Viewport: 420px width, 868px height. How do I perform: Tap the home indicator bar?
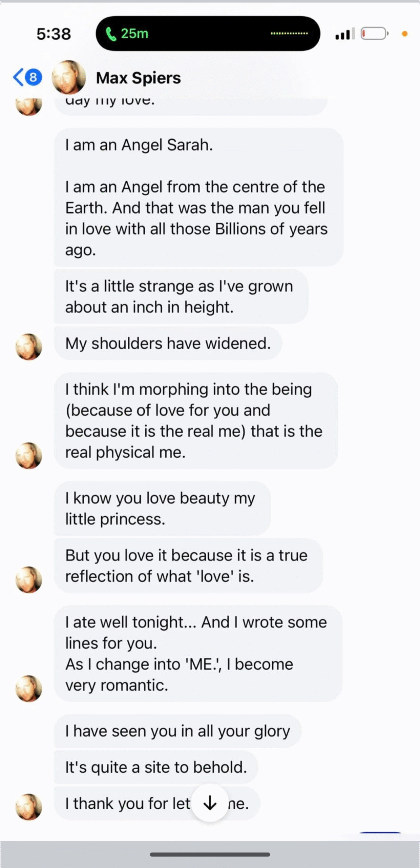(x=210, y=854)
